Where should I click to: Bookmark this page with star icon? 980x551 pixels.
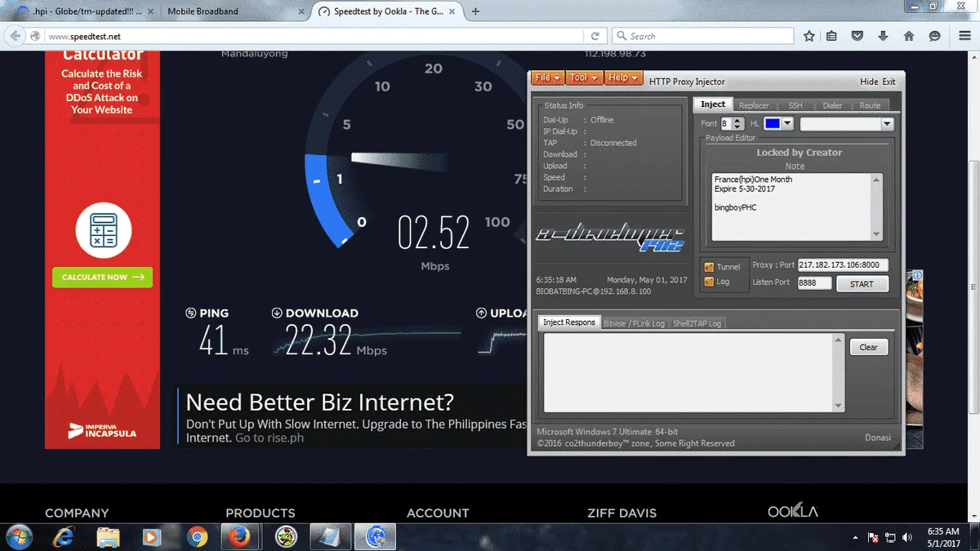click(x=808, y=36)
